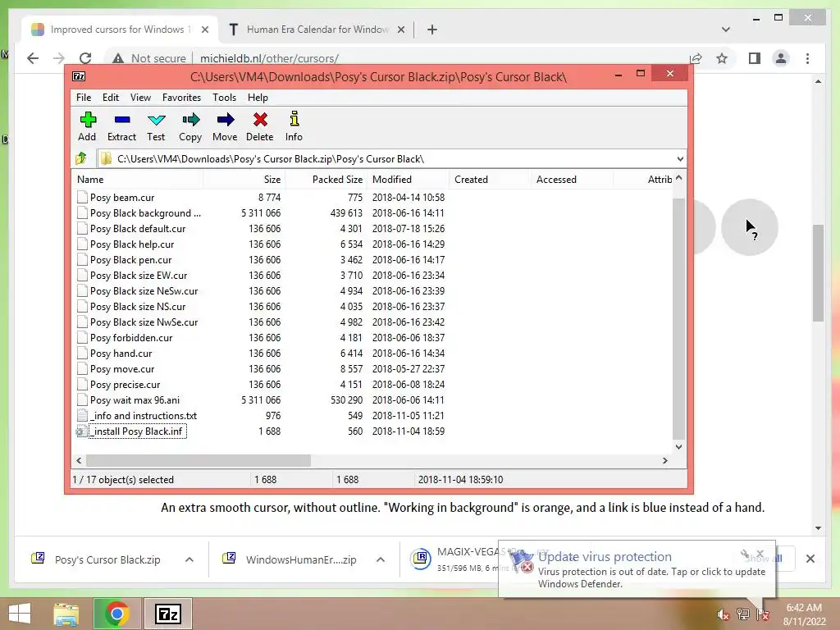Open Chrome tab search chevron
The width and height of the screenshot is (840, 630).
(726, 30)
